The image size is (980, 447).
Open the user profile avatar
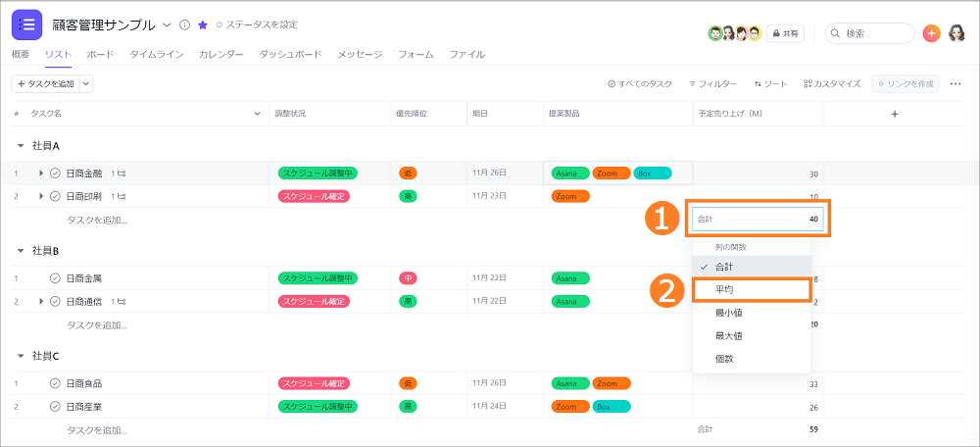pyautogui.click(x=956, y=33)
